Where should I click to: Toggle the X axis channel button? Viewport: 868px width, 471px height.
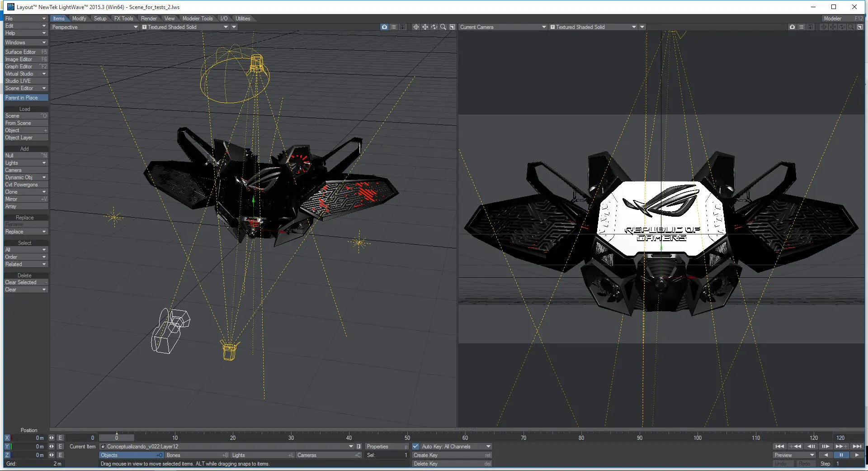point(7,438)
